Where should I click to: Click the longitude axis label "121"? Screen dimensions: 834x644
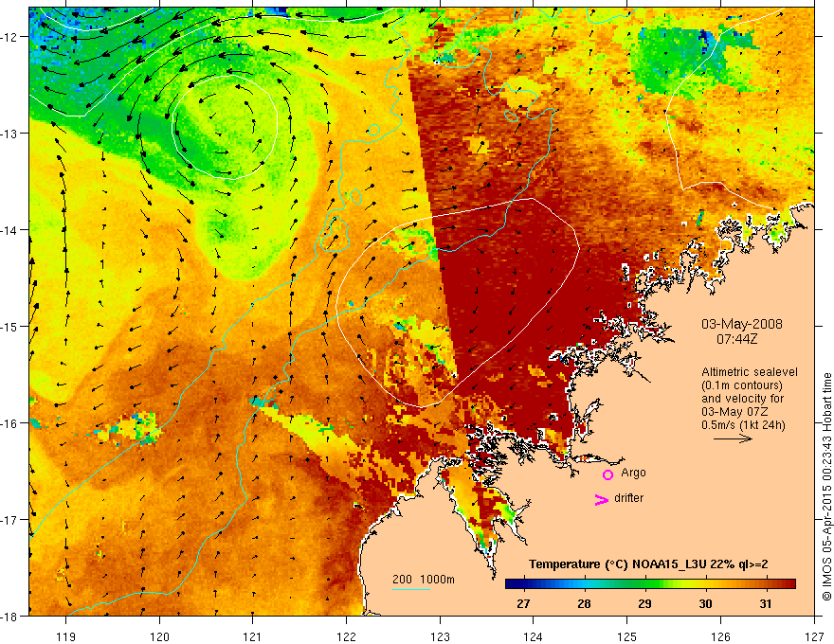253,636
